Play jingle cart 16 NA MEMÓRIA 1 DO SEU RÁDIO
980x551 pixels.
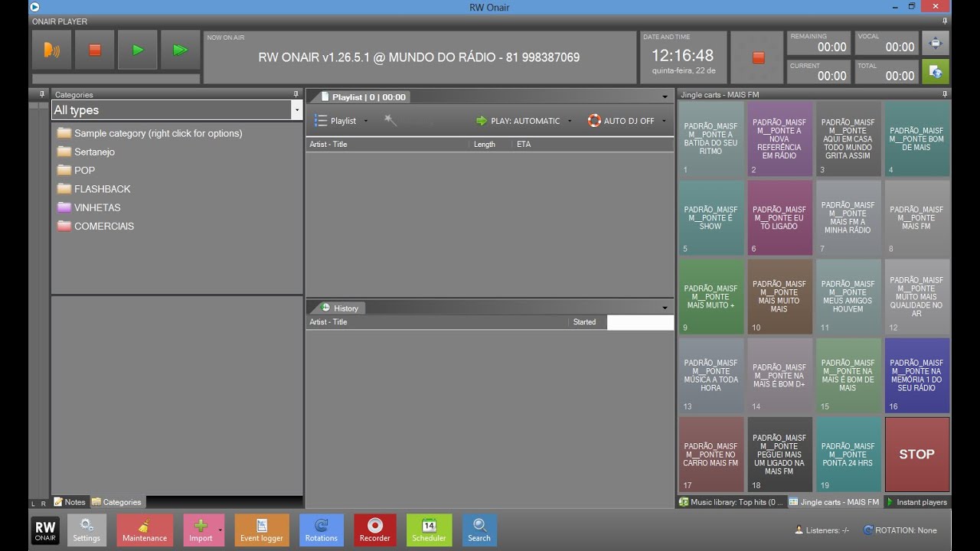click(x=917, y=376)
